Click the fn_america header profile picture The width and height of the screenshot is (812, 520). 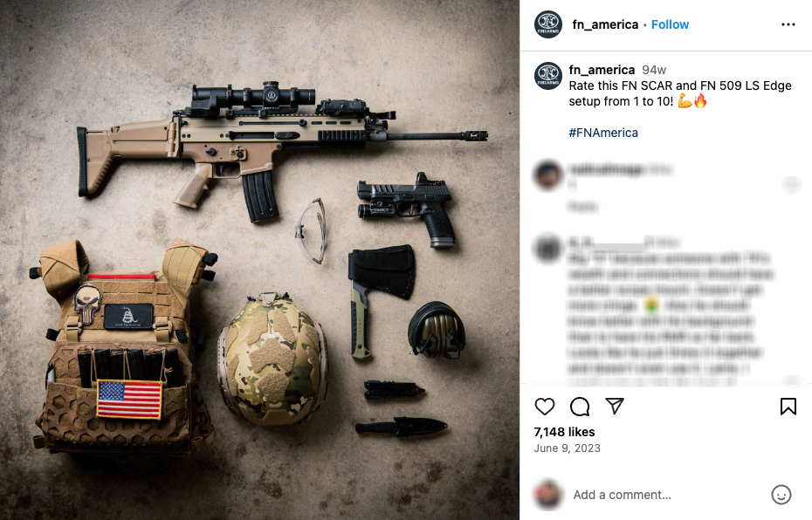click(x=548, y=24)
